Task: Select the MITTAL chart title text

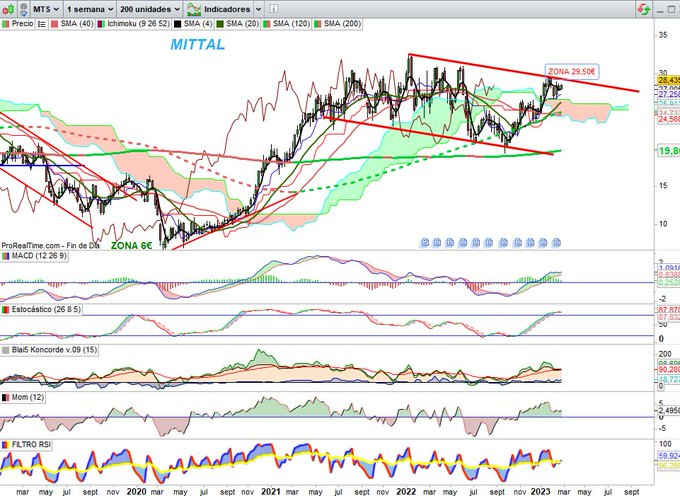Action: pos(198,44)
